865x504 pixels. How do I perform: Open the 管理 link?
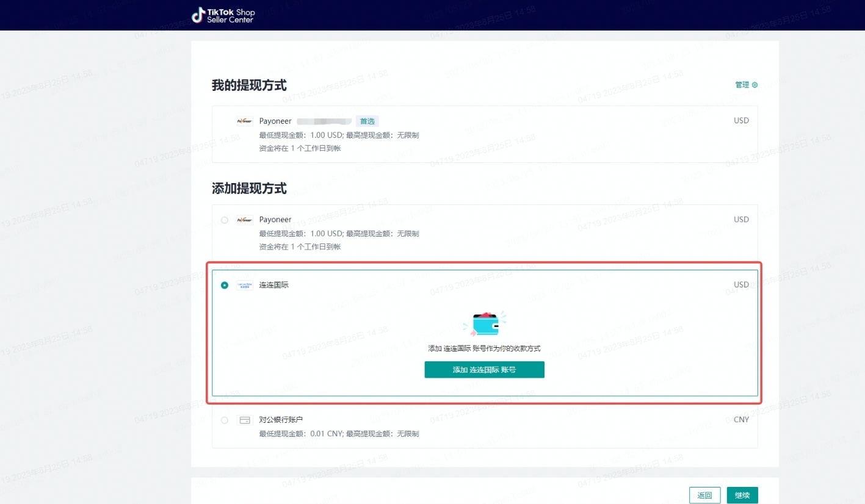click(x=742, y=85)
